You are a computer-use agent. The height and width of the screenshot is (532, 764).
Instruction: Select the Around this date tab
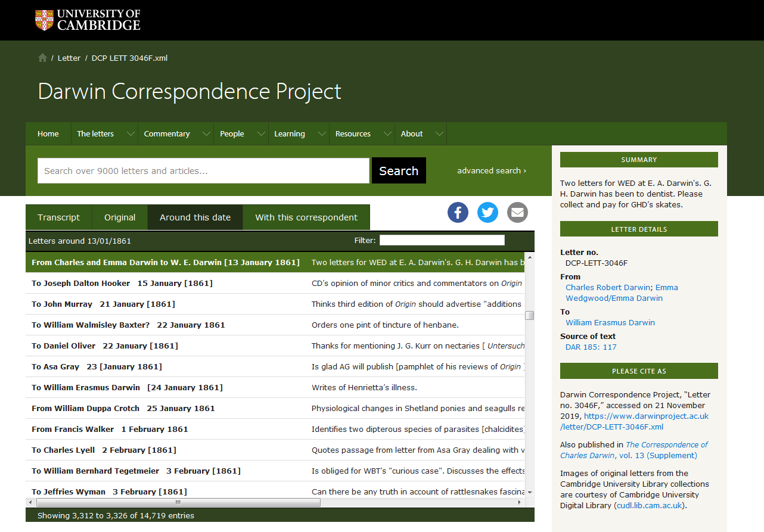point(195,217)
